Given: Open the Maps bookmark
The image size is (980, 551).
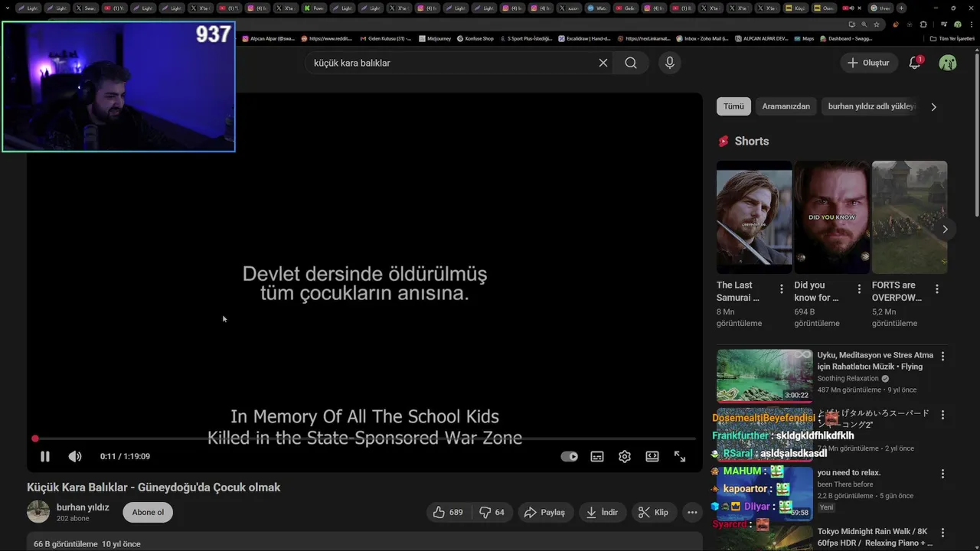Looking at the screenshot, I should click(x=804, y=38).
